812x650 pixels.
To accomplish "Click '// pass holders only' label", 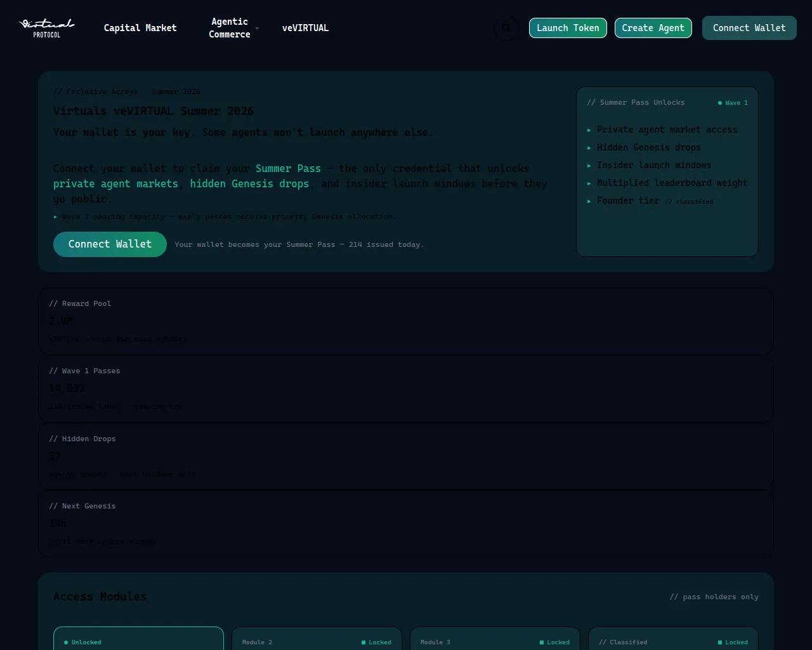I will 714,597.
